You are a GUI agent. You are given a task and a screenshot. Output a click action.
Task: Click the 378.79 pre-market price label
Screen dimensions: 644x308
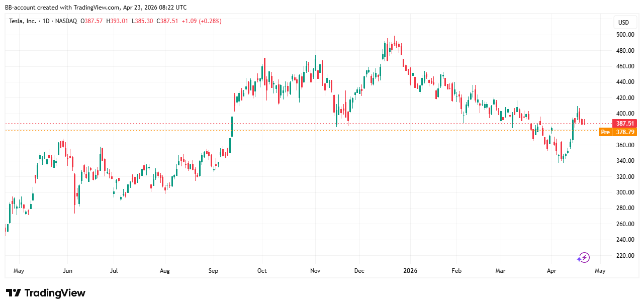[624, 132]
